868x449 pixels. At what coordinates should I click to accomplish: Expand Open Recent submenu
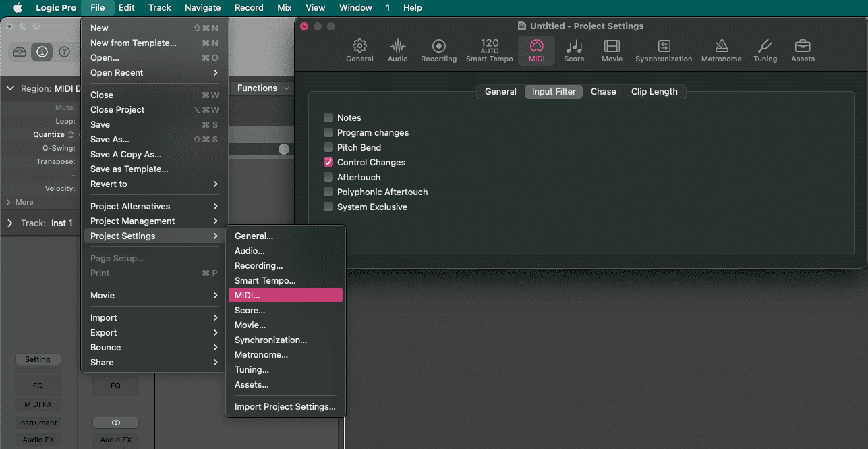click(154, 72)
